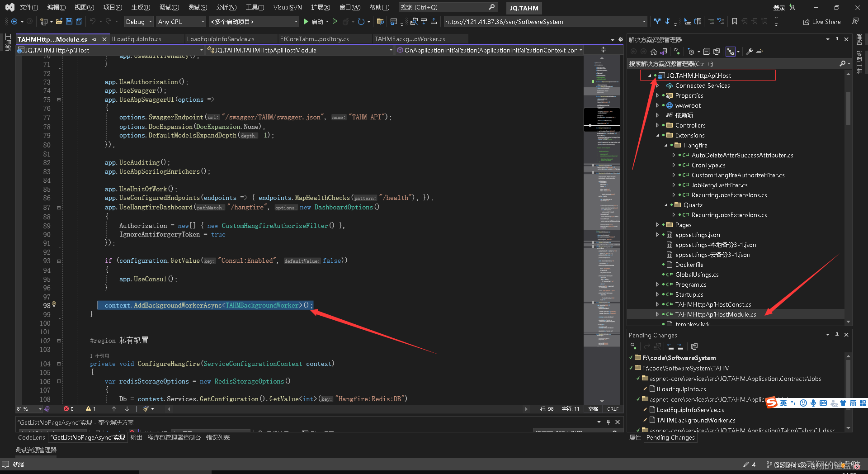
Task: Toggle checkmark for F:\code\SoftwareSystem root
Action: 631,358
